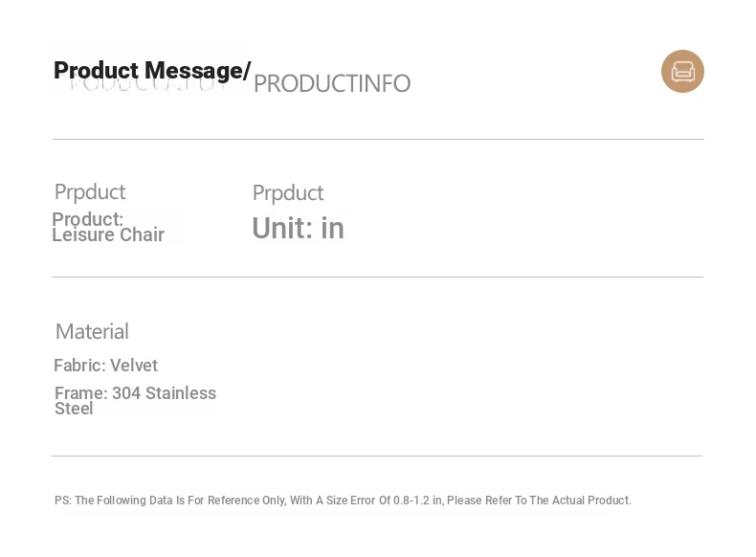Click the faded watermark text under the heading
This screenshot has width=756, height=557.
point(144,87)
